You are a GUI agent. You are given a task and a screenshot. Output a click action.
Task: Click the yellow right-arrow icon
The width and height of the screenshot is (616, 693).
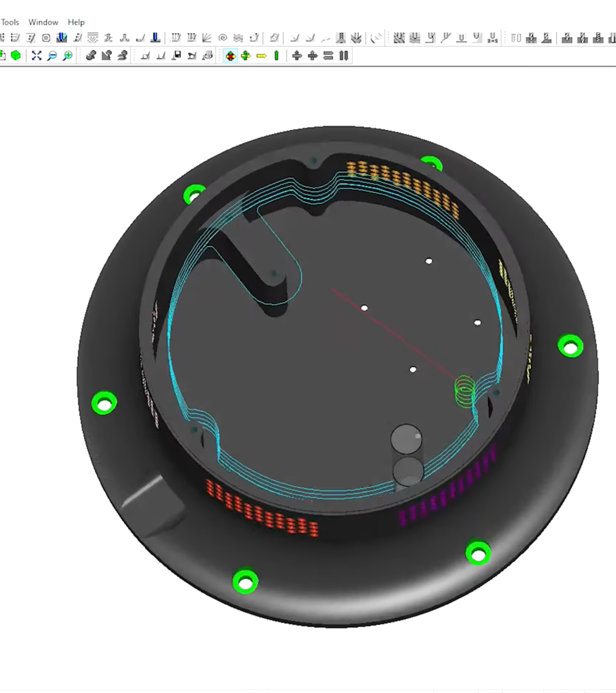261,56
